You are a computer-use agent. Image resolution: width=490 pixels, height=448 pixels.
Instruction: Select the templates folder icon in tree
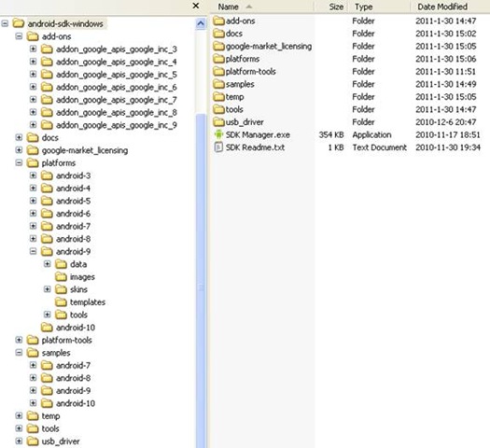[x=61, y=301]
